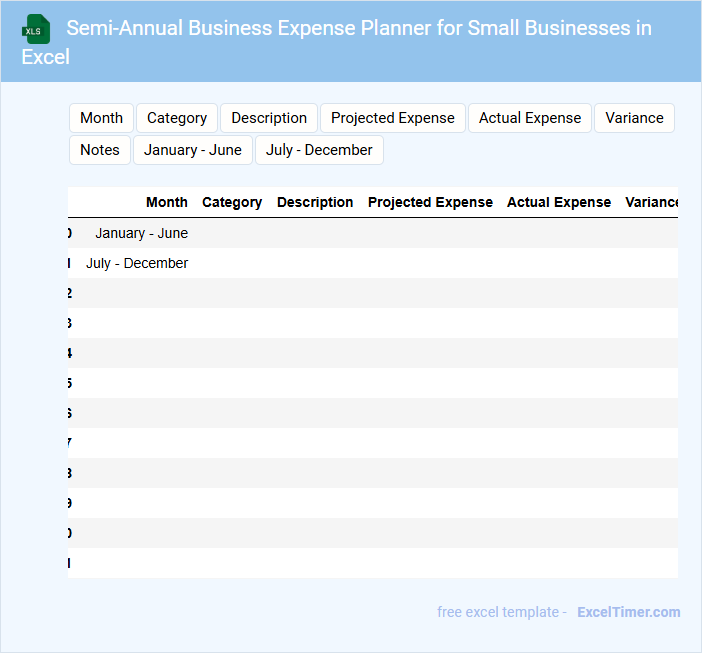
Task: Select the Month tag button
Action: point(101,118)
